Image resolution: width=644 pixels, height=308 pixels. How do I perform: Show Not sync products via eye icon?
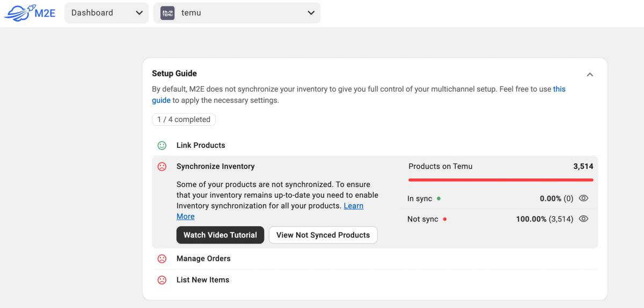(x=584, y=219)
